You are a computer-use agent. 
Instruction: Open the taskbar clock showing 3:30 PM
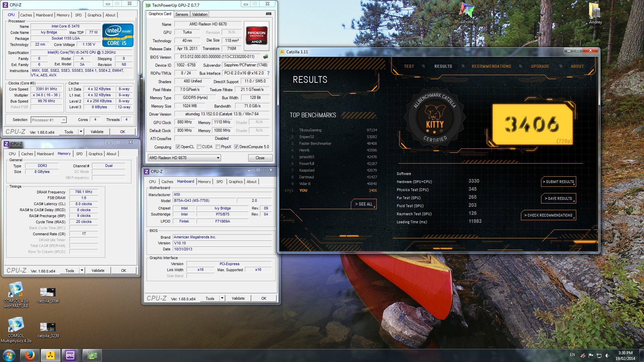point(625,355)
